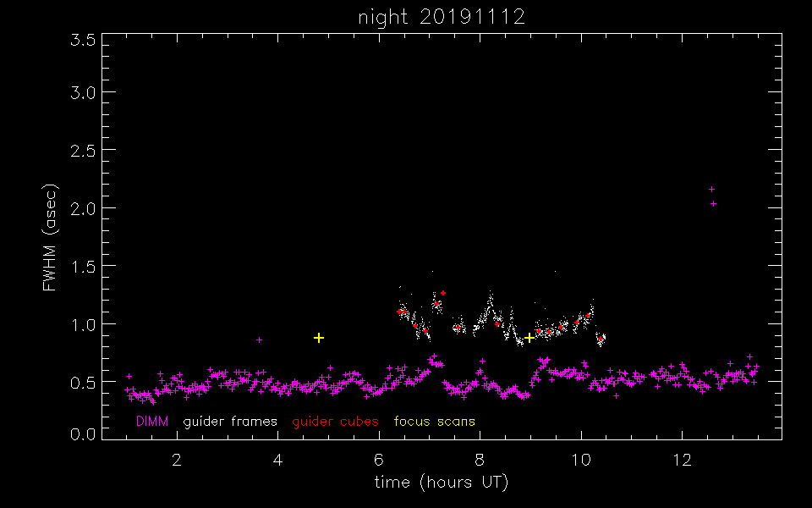The height and width of the screenshot is (508, 812).
Task: Click the x-axis tick label '6'
Action: (x=379, y=460)
